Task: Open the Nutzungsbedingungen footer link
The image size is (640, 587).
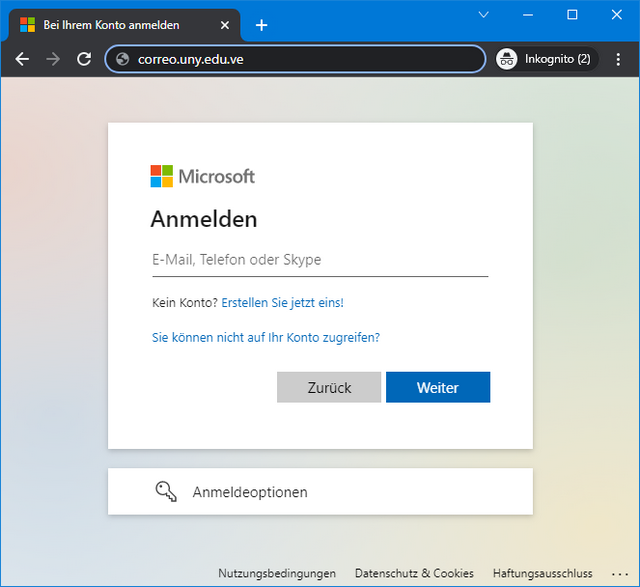Action: 277,573
